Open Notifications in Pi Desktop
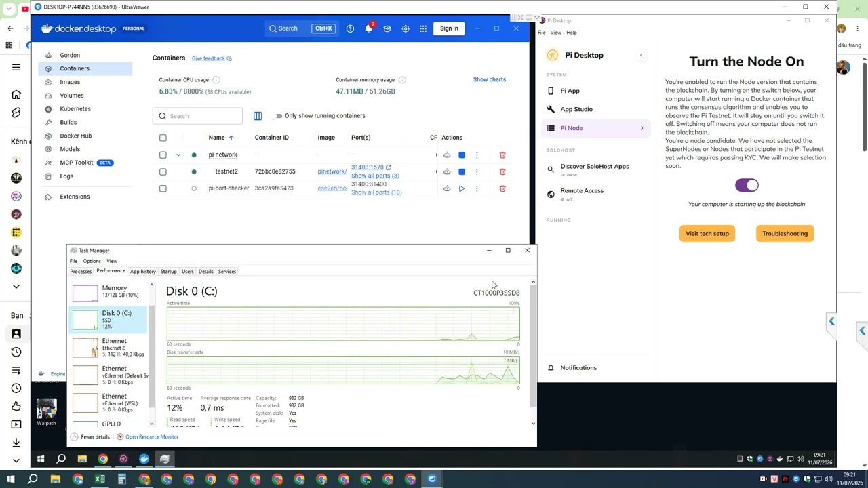Screen dimensions: 868x488 tap(597, 367)
